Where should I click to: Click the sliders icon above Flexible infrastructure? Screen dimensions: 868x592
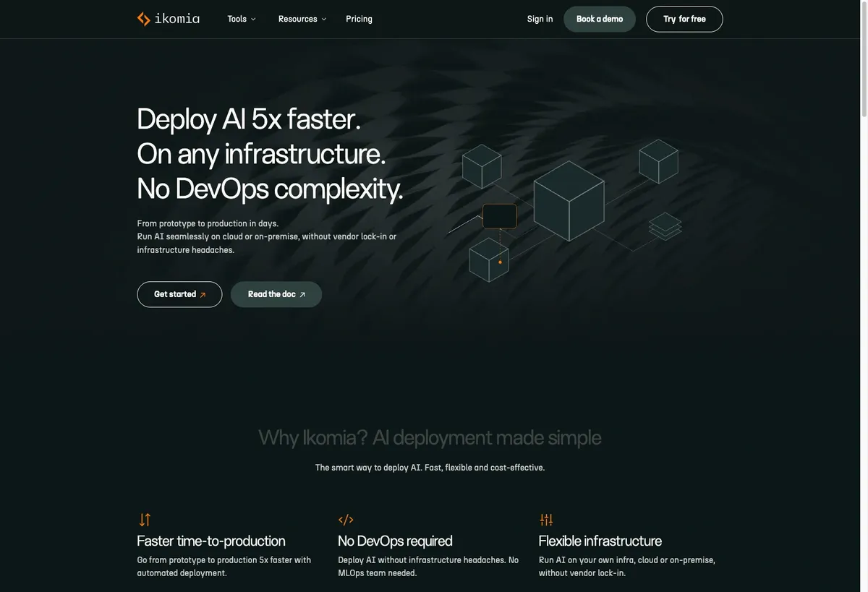(x=546, y=520)
